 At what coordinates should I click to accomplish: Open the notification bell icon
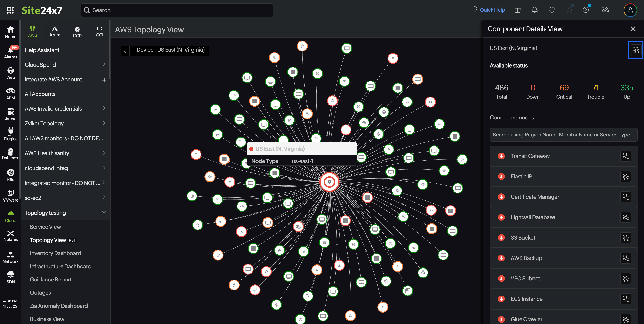[534, 10]
